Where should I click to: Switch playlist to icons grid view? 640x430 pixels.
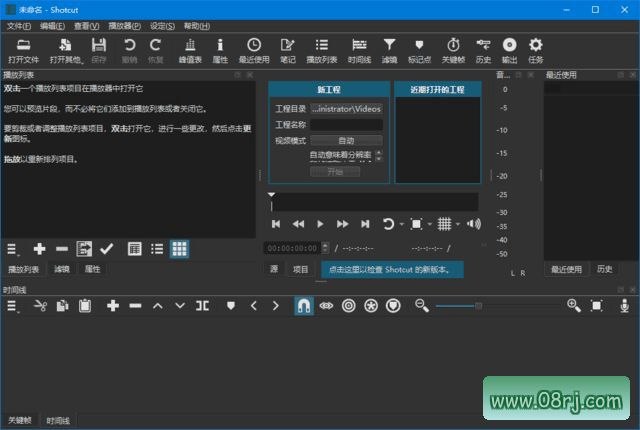(179, 248)
